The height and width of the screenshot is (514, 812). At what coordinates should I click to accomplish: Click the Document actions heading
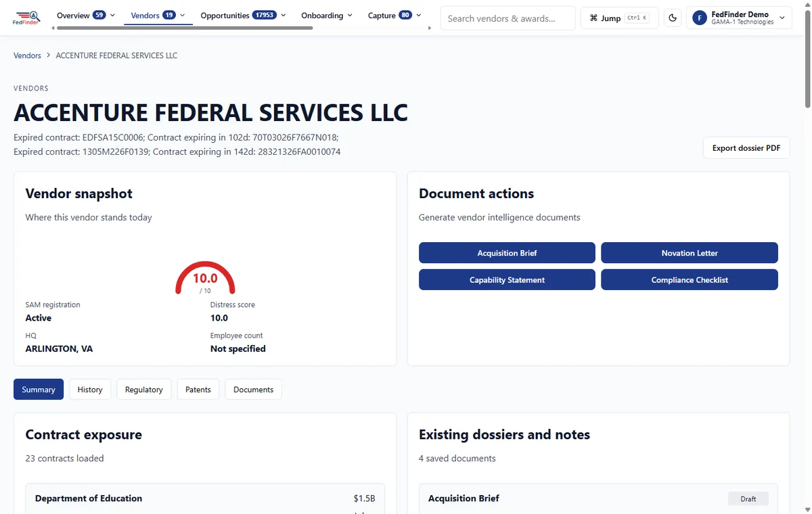tap(476, 193)
